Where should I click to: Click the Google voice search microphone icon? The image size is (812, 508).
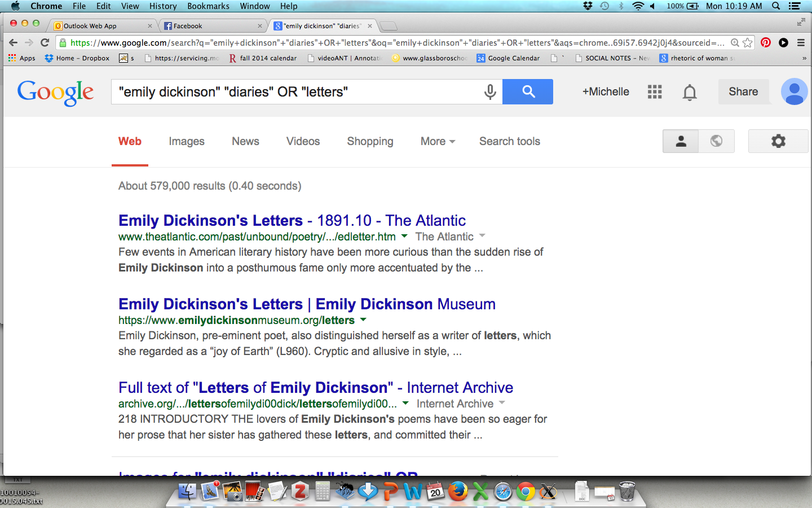(490, 92)
